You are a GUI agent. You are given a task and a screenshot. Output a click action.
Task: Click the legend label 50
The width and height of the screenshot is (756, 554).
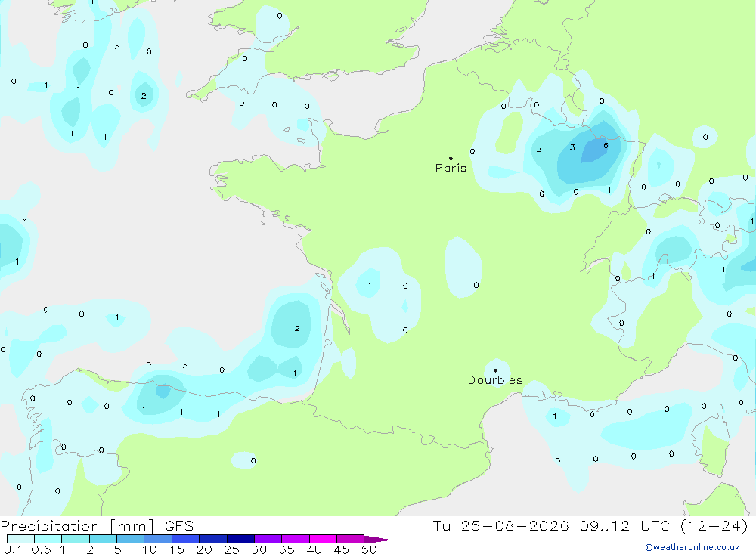click(370, 549)
